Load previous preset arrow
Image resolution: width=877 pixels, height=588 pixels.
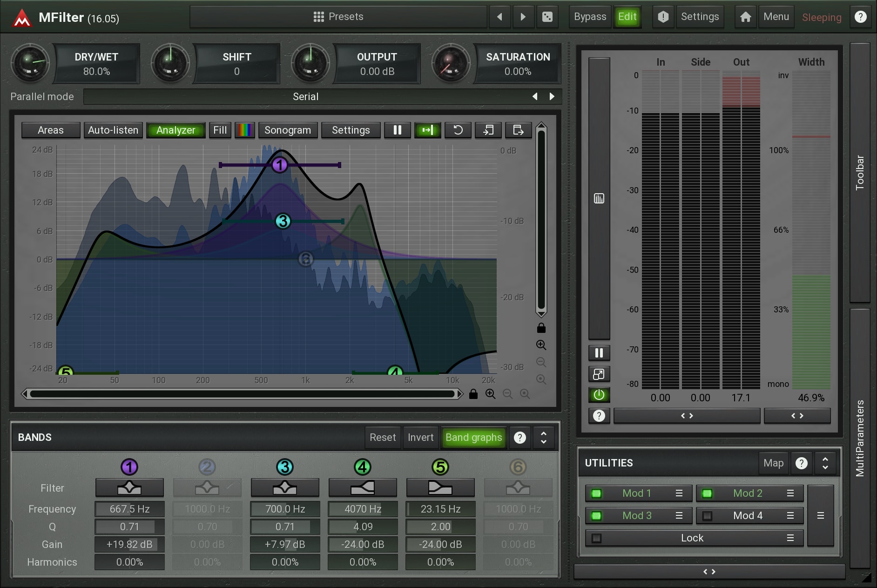(x=499, y=17)
